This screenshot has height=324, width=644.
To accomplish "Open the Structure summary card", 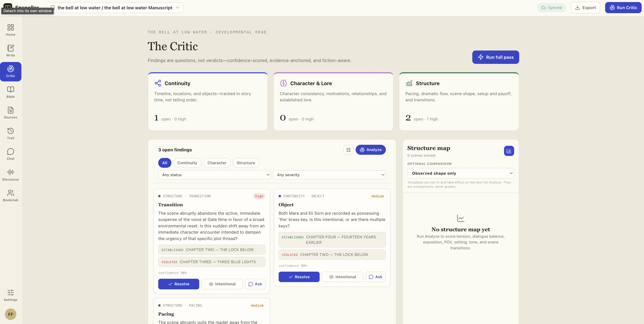I will coord(459,102).
